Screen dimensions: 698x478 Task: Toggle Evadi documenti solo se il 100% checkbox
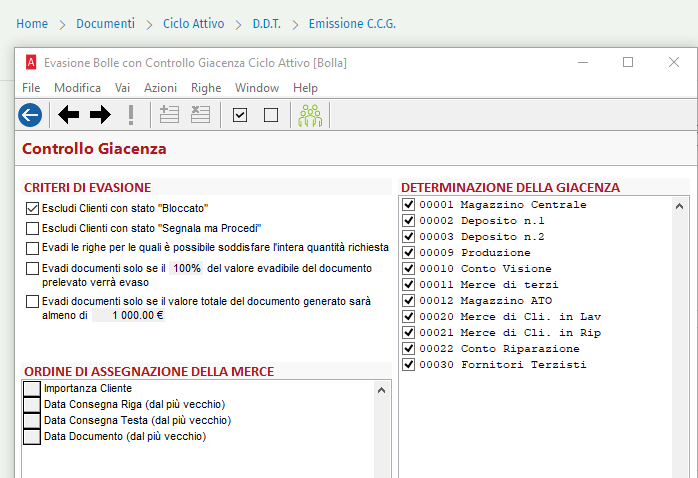[x=32, y=268]
